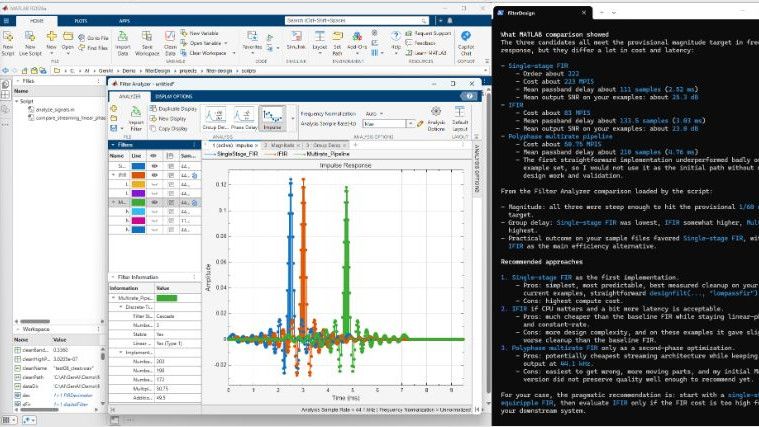Select the Group Delay analysis
This screenshot has height=427, width=759.
point(214,119)
